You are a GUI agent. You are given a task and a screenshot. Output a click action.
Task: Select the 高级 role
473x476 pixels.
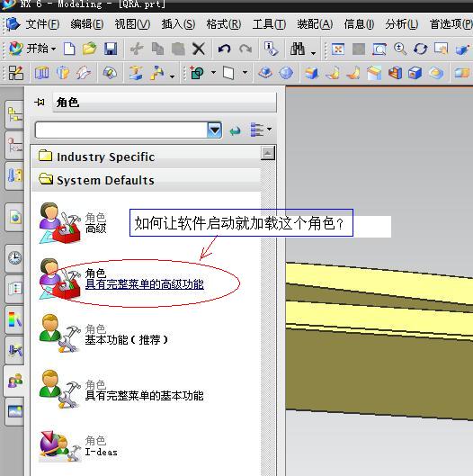pos(73,223)
